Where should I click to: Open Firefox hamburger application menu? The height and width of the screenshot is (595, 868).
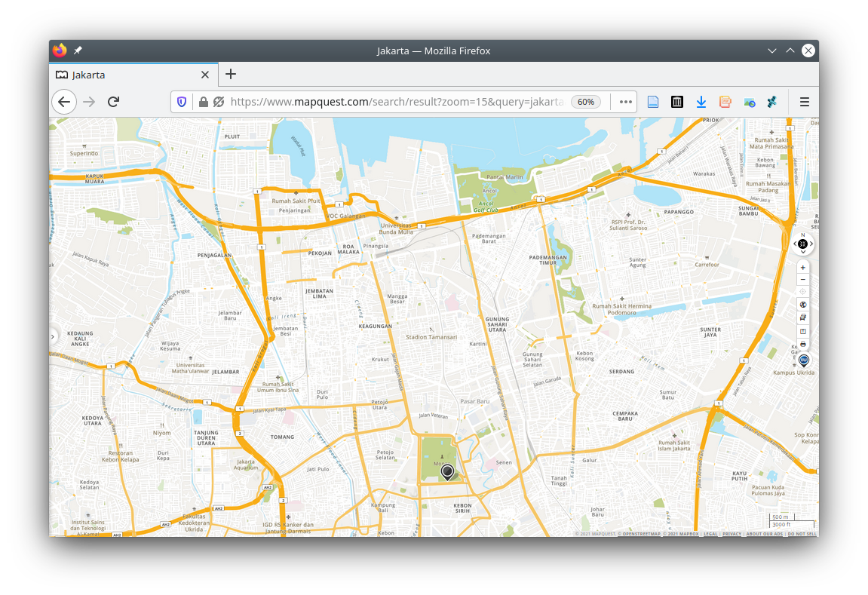(x=804, y=102)
